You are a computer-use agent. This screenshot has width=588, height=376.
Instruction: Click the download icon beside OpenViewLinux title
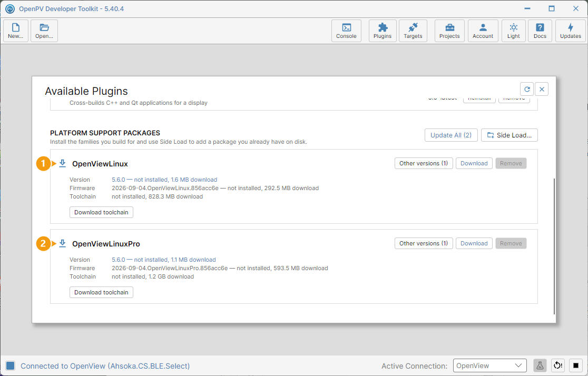tap(63, 163)
